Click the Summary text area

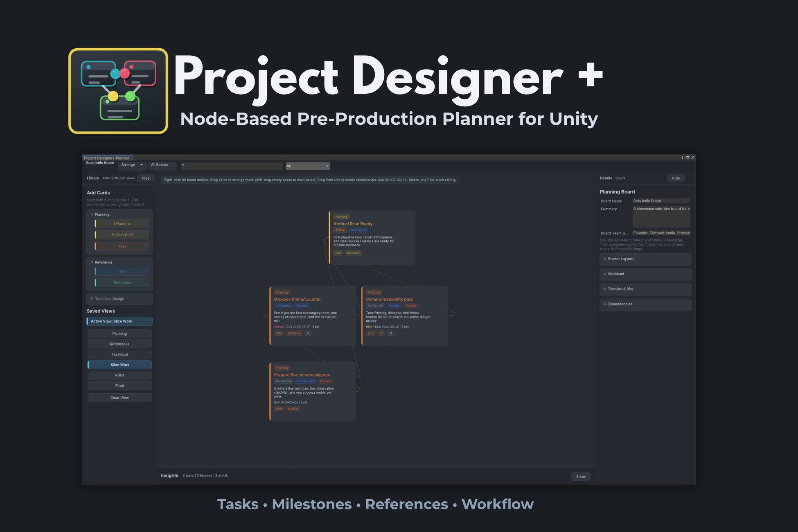(x=661, y=216)
